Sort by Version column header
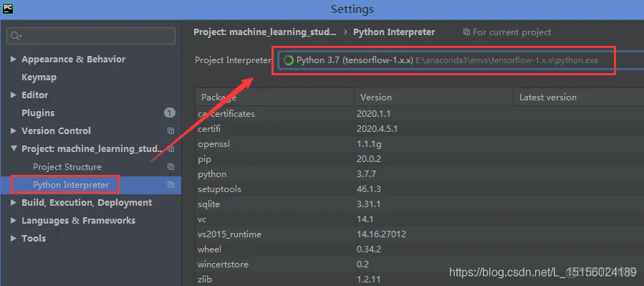Screen dimensions: 644x286 433,97
